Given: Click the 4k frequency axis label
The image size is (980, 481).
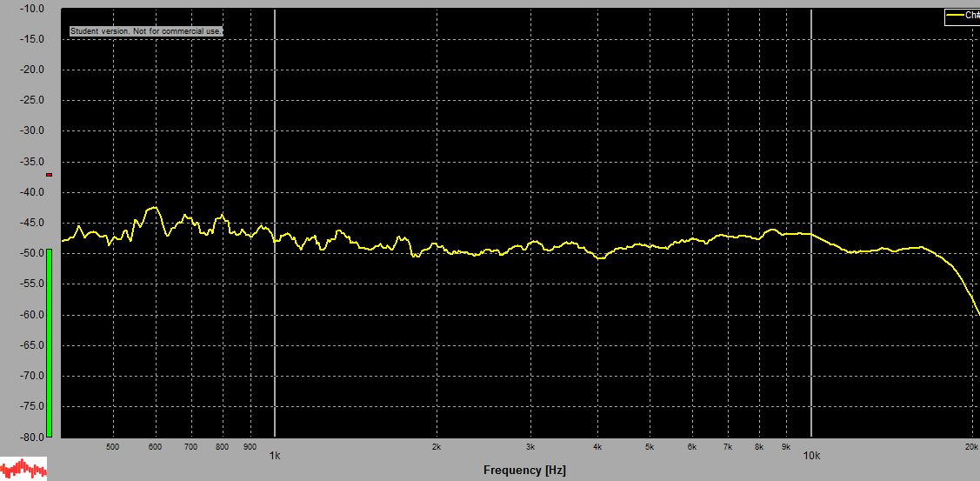Looking at the screenshot, I should coord(597,446).
